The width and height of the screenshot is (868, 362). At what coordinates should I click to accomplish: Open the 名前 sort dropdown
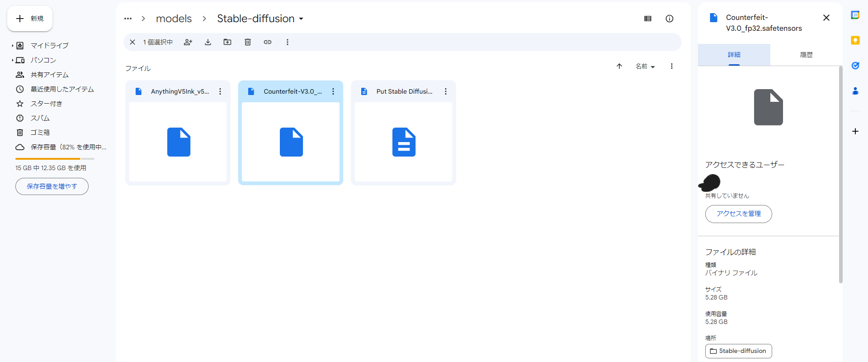645,67
